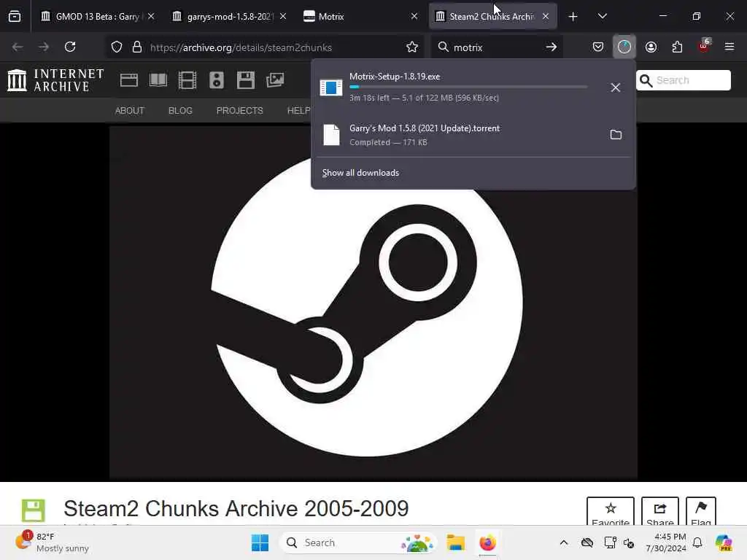Click the Steam logo item image

373,303
